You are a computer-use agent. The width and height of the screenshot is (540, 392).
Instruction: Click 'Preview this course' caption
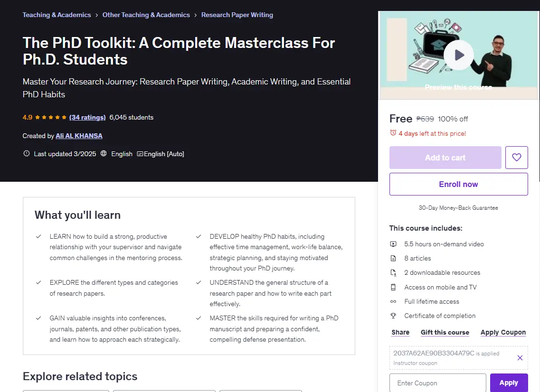458,87
